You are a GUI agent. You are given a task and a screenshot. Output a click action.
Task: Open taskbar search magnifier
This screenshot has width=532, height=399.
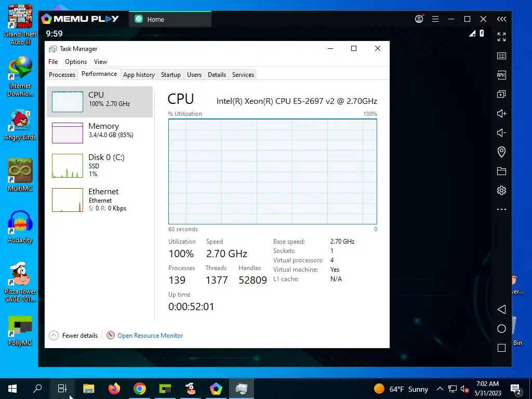[37, 389]
